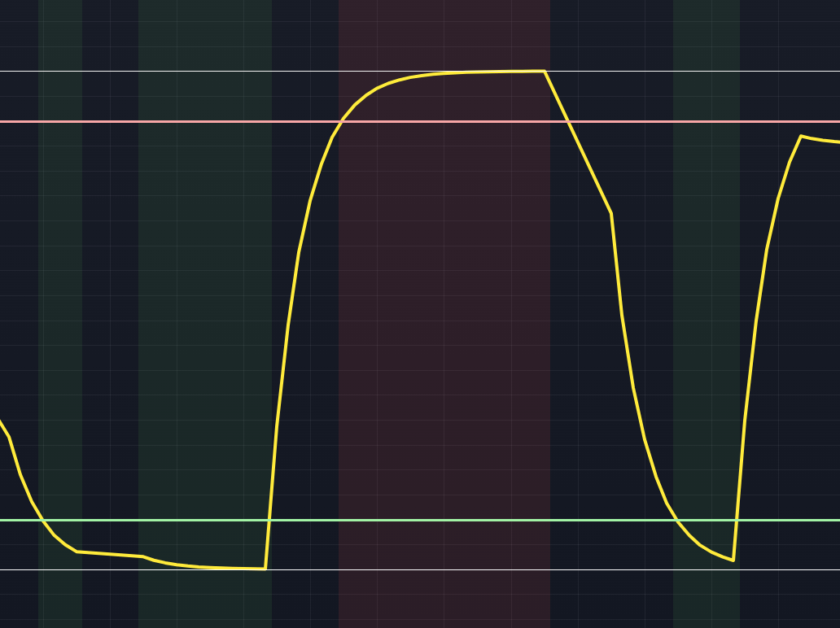Click yellow line's rightmost peak below red line
This screenshot has width=840, height=628.
(x=801, y=137)
